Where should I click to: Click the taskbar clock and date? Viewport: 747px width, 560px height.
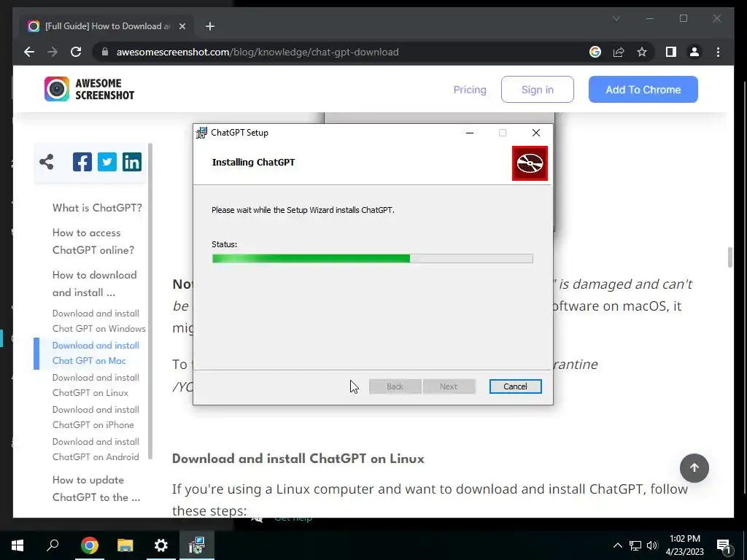click(684, 545)
